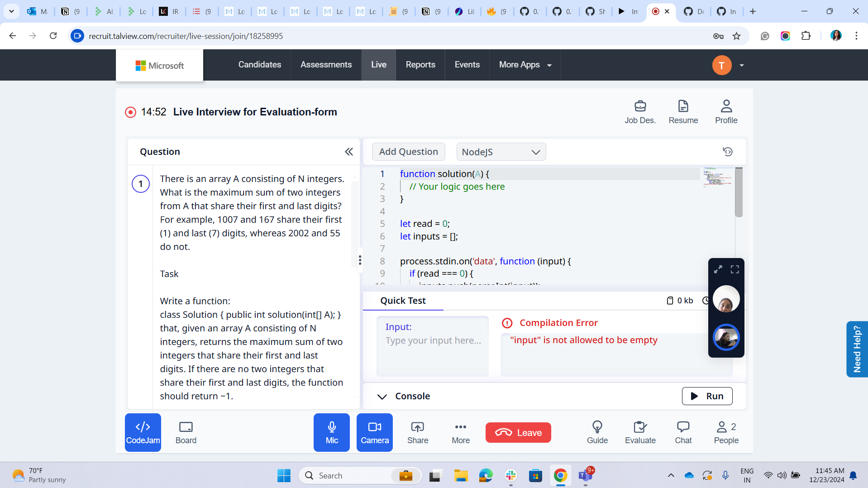Open the Chrome menu three dots
The image size is (868, 488).
(856, 36)
